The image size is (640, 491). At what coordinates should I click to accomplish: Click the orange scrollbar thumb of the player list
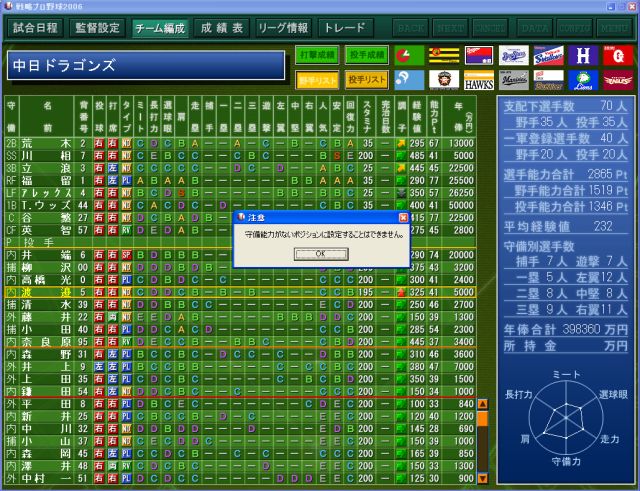(x=482, y=419)
